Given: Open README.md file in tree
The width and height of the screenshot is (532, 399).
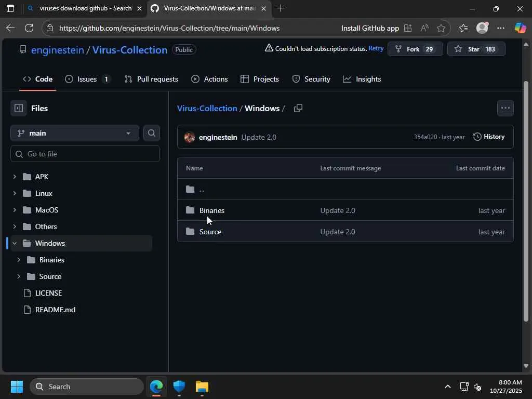Looking at the screenshot, I should click(x=55, y=310).
